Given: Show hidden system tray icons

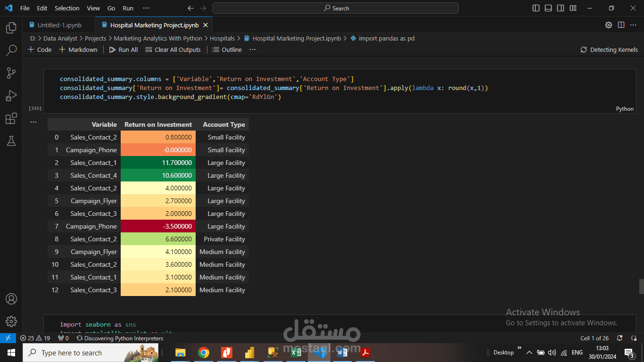Looking at the screenshot, I should [529, 353].
